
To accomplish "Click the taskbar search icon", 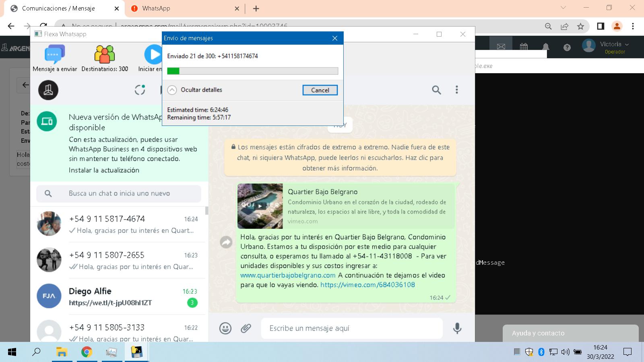I will (x=36, y=352).
